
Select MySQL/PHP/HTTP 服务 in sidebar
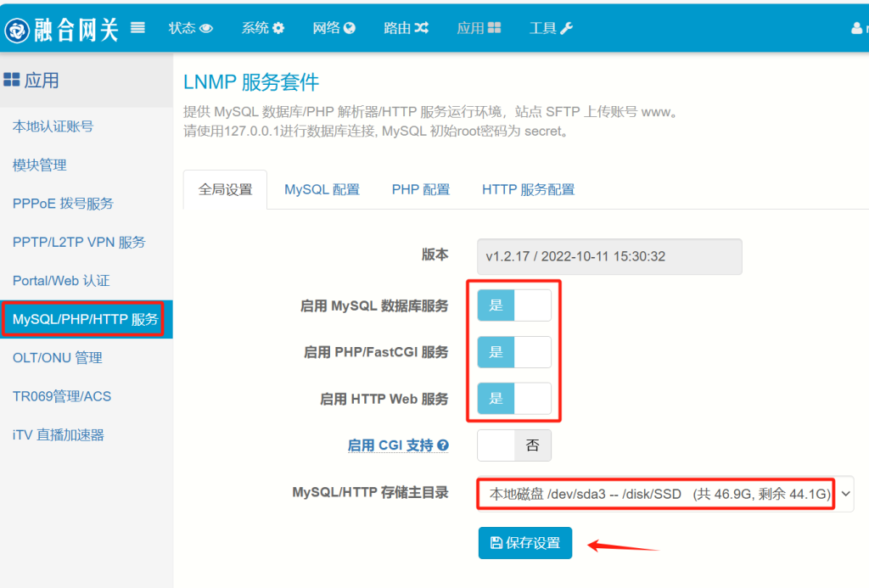(x=87, y=319)
